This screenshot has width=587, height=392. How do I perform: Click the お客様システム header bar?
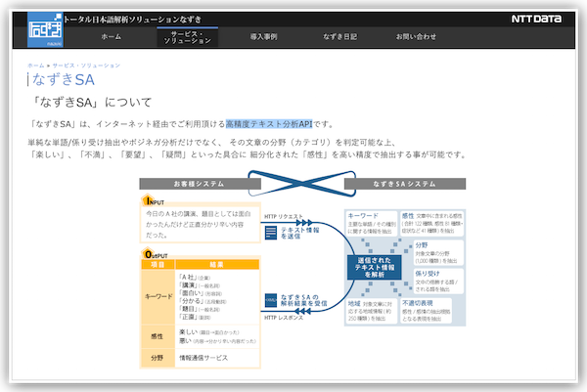coord(200,184)
